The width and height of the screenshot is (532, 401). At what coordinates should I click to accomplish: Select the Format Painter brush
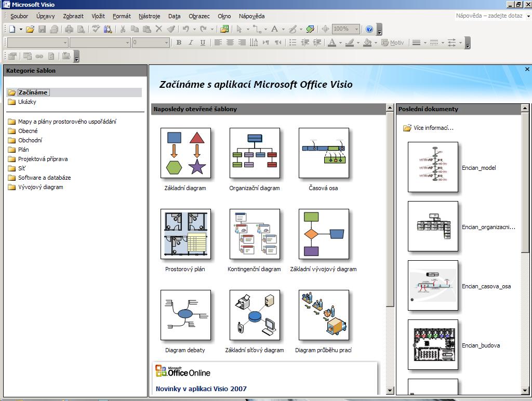tap(171, 29)
